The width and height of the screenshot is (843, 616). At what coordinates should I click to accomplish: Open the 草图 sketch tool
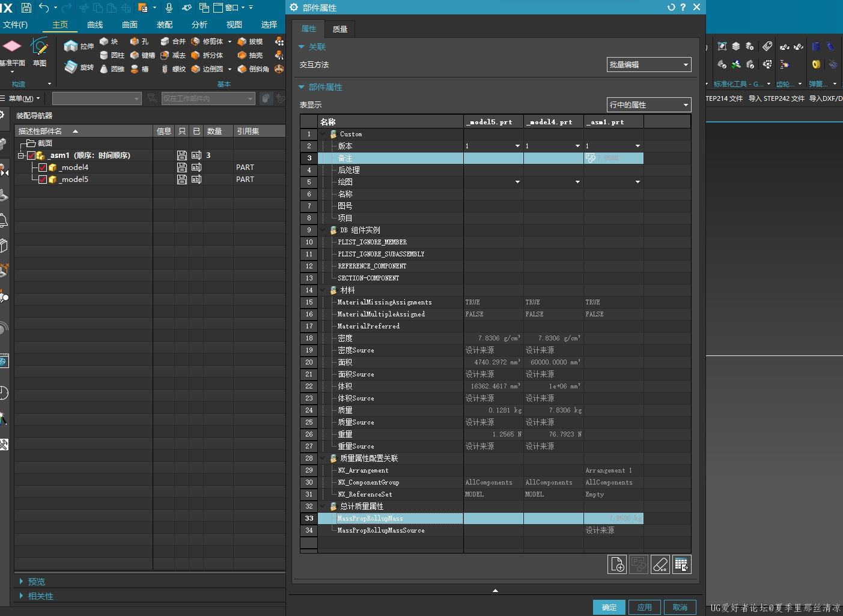point(40,52)
